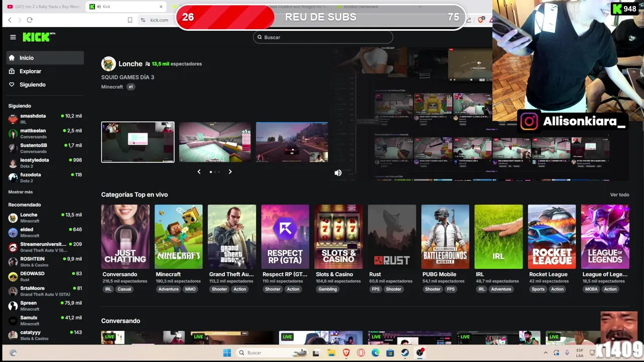Open the Respect RP (GTA) category card

(x=285, y=237)
